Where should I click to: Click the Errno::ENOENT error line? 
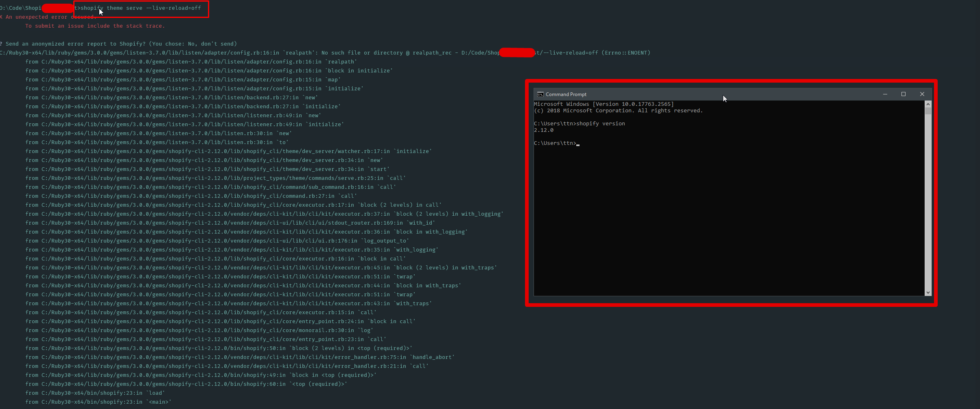pos(325,53)
